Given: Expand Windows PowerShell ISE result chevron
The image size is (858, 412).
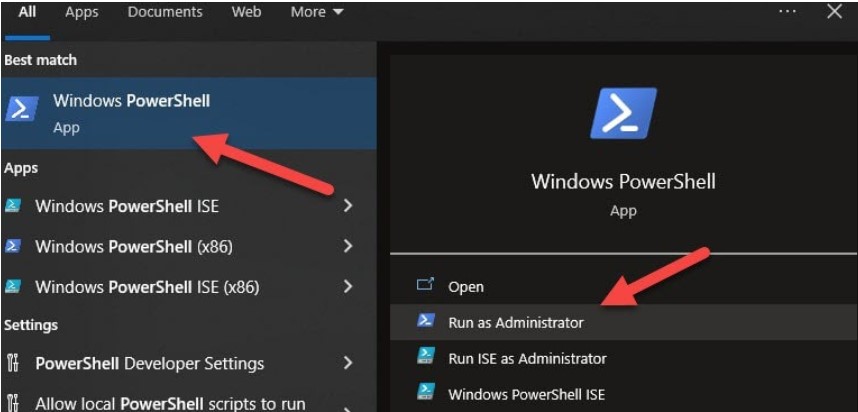Looking at the screenshot, I should [347, 206].
